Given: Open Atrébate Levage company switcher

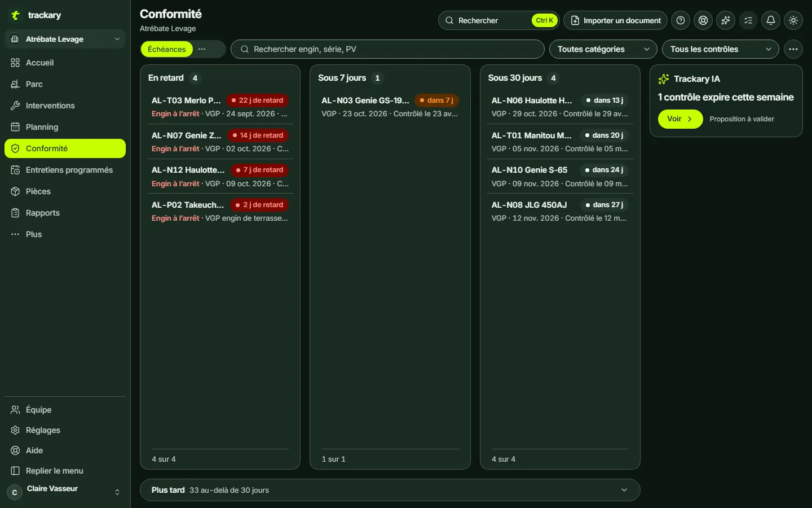Looking at the screenshot, I should pos(65,39).
